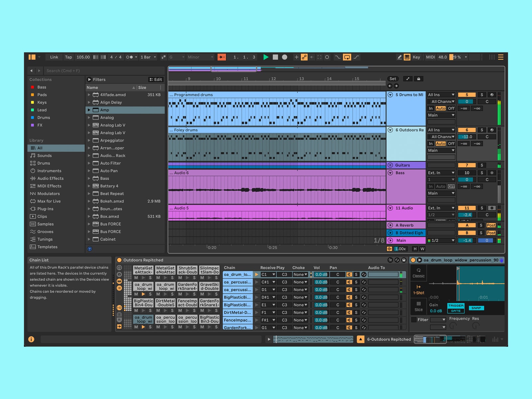Click the Arrangement Record circle button
This screenshot has height=399, width=532.
(285, 57)
